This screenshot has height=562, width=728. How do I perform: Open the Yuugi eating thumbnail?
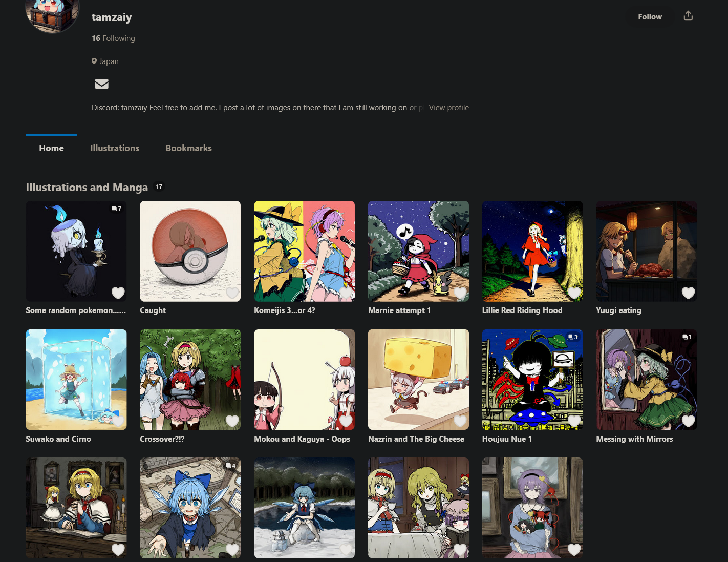point(647,251)
